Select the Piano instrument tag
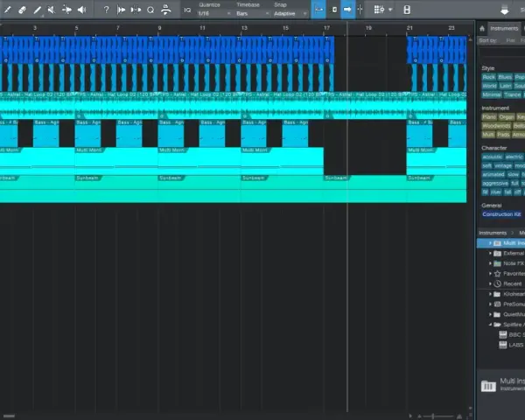This screenshot has width=525, height=420. tap(489, 117)
